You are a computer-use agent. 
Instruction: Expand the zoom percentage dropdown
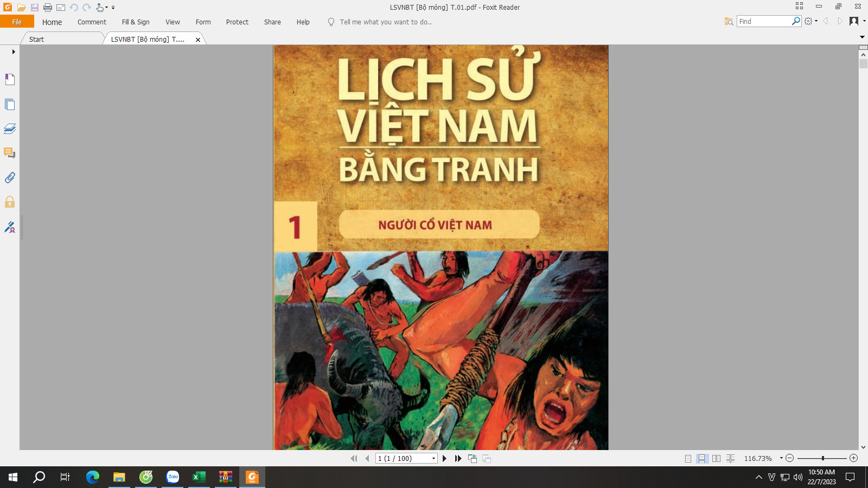click(781, 458)
